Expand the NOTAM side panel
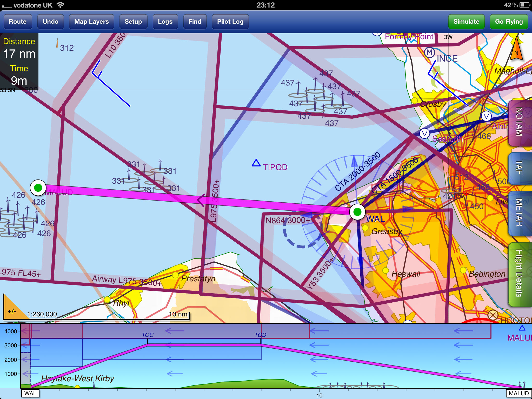 (x=520, y=122)
